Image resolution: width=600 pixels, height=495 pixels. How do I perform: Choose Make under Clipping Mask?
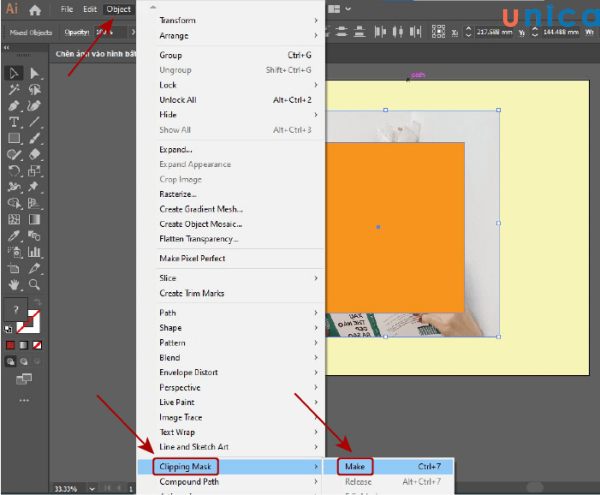(x=355, y=466)
